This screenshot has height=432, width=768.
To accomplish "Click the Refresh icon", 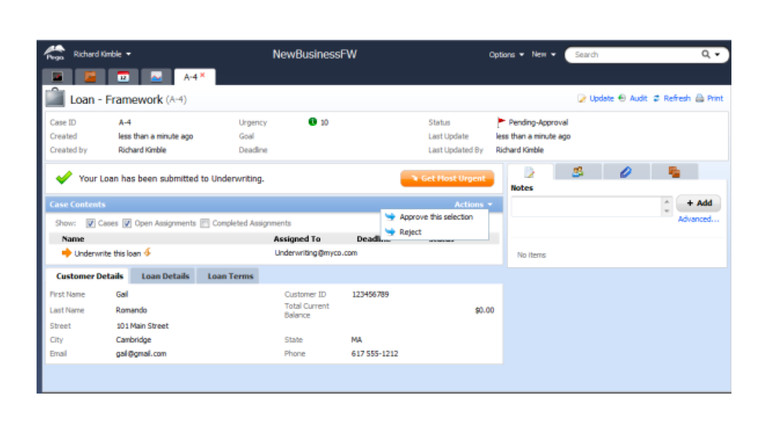I will (x=657, y=99).
